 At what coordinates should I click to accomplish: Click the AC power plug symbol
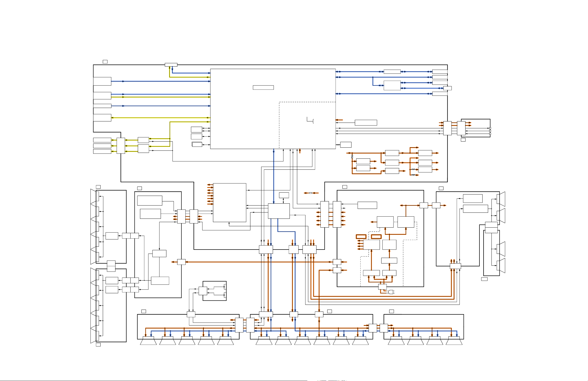(x=391, y=292)
